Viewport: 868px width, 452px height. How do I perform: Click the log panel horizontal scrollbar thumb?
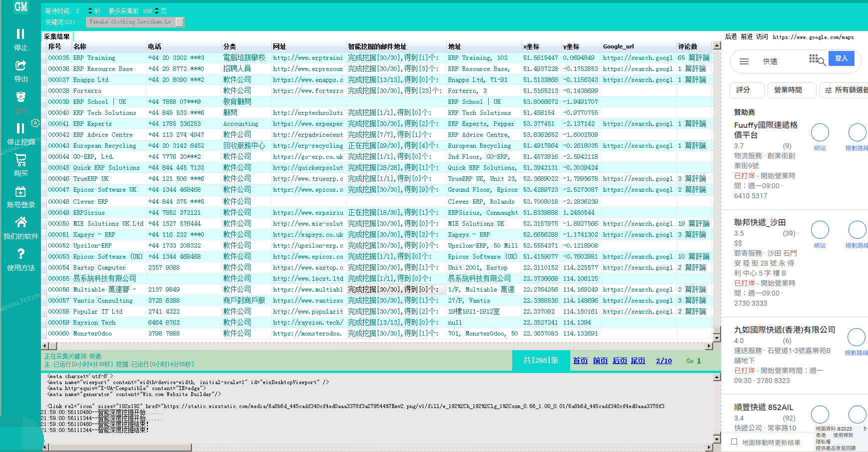pyautogui.click(x=120, y=447)
